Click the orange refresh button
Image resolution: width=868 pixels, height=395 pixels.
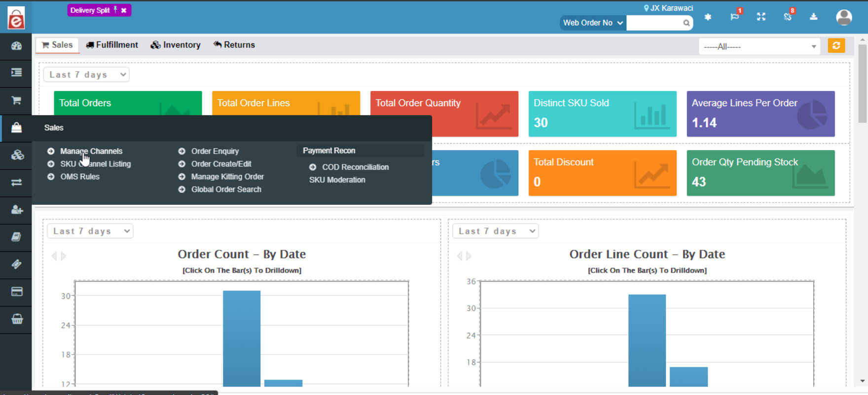836,45
